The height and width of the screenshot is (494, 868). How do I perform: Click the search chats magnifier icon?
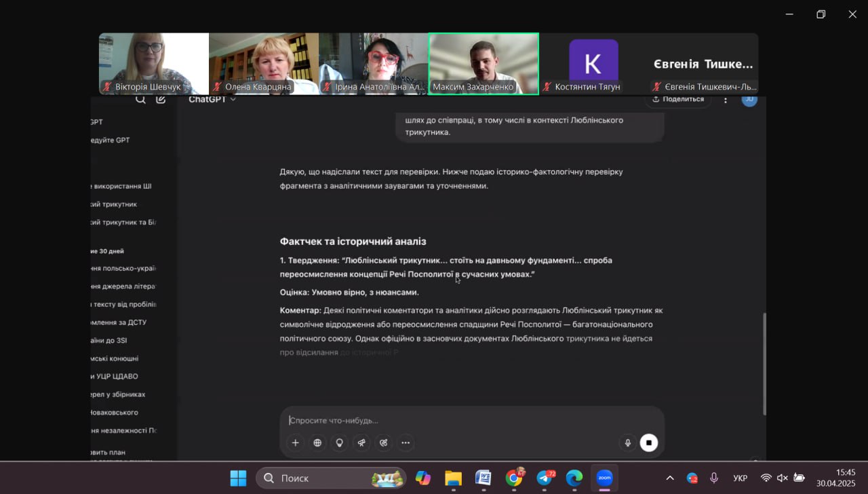[x=140, y=100]
